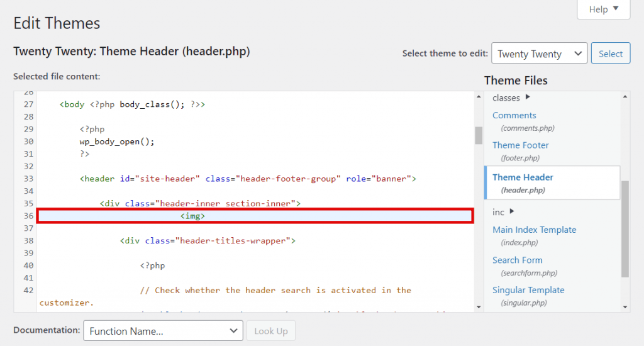Screen dimensions: 644x346
Task: Click the code editor scrollbar thumb
Action: (479, 135)
